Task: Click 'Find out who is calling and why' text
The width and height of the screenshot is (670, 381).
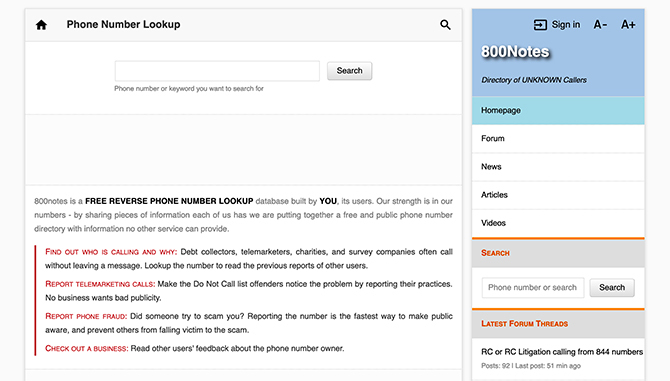Action: point(111,252)
